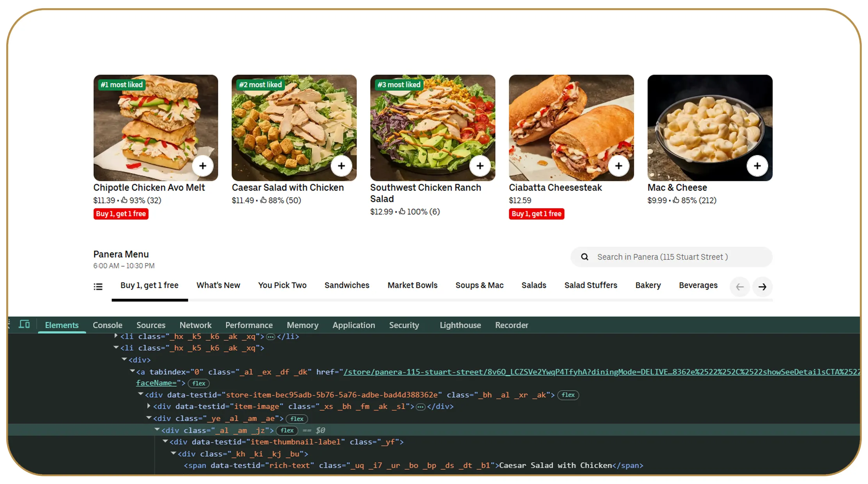The width and height of the screenshot is (868, 484).
Task: Open the Lighthouse panel tab
Action: pos(460,325)
